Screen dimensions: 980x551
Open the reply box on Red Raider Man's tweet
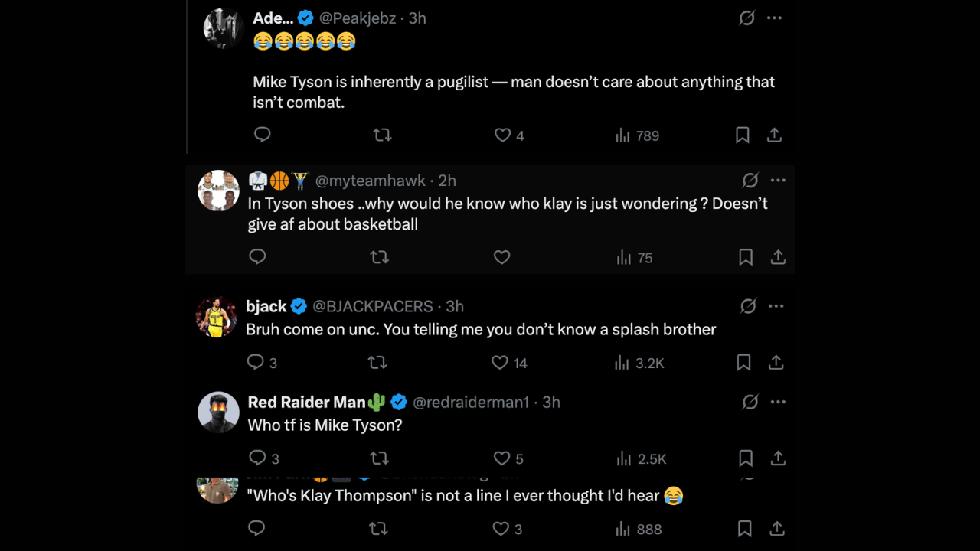click(x=256, y=458)
